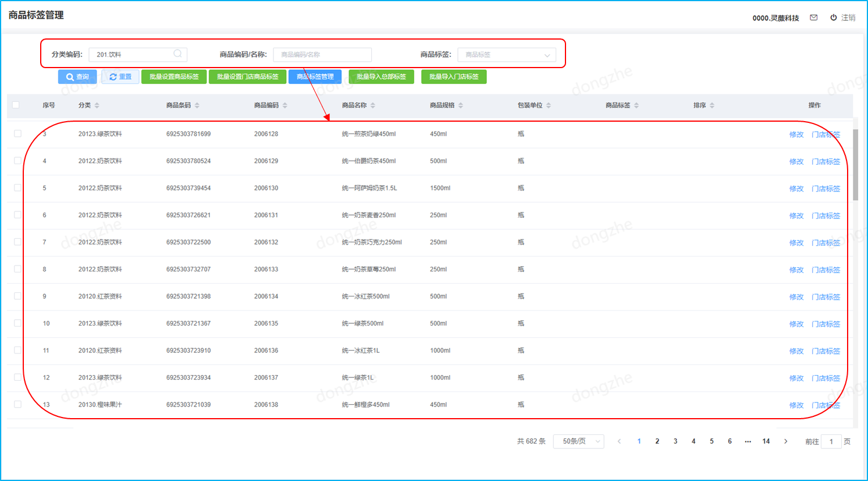Expand pagination ellipsis for more pages

tap(748, 441)
